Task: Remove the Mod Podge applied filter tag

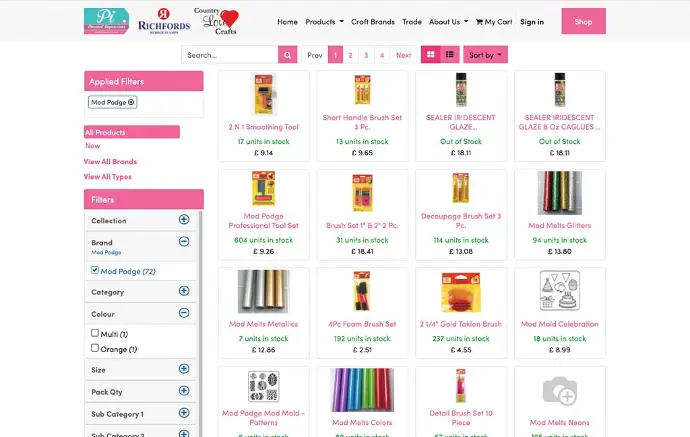Action: [x=131, y=102]
